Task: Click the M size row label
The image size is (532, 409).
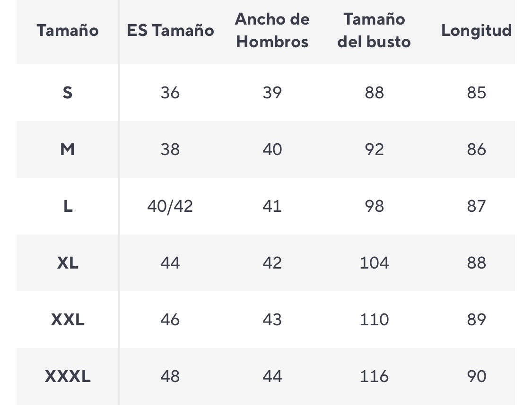Action: tap(68, 149)
